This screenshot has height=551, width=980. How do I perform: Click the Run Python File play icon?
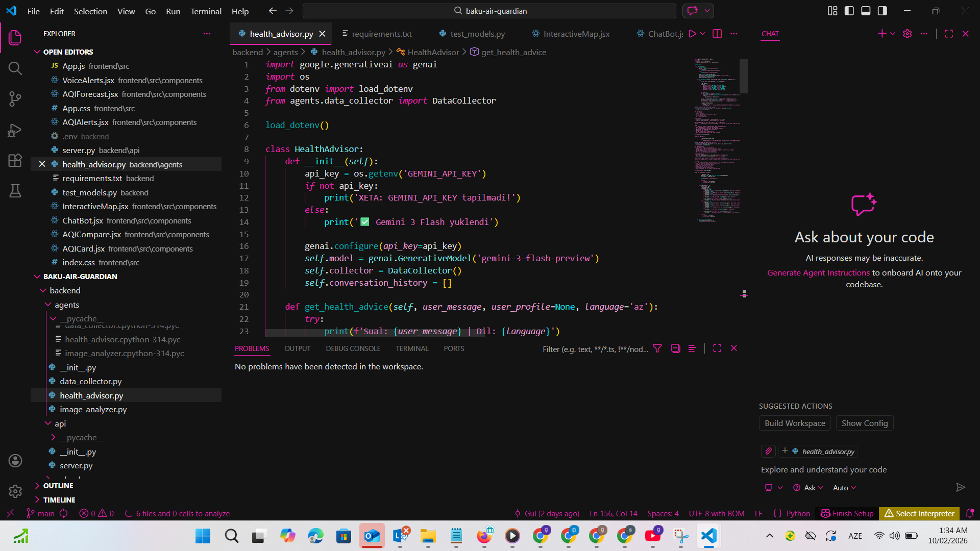692,34
